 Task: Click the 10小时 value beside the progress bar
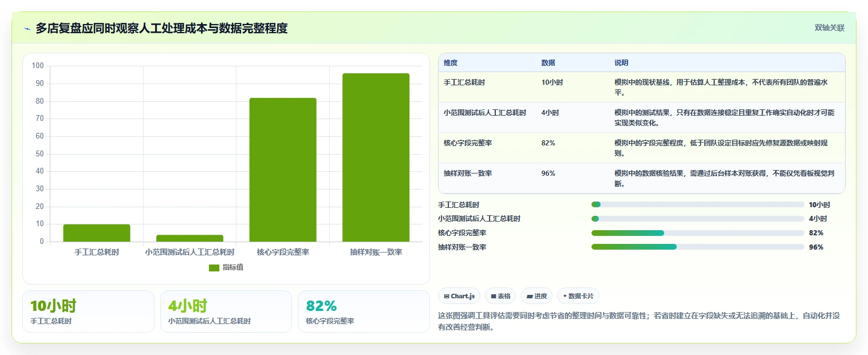(819, 204)
